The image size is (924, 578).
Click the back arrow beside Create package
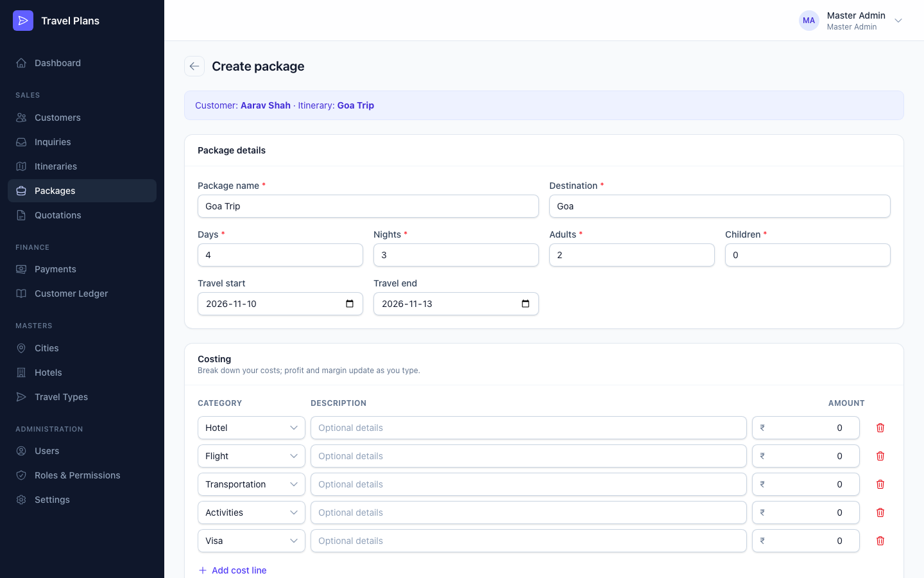(194, 66)
